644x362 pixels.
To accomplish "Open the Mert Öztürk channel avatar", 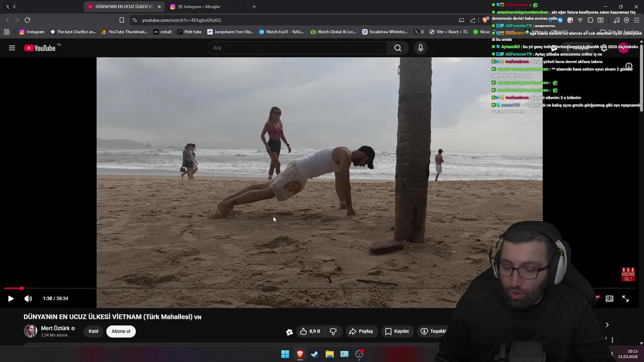I will 31,331.
